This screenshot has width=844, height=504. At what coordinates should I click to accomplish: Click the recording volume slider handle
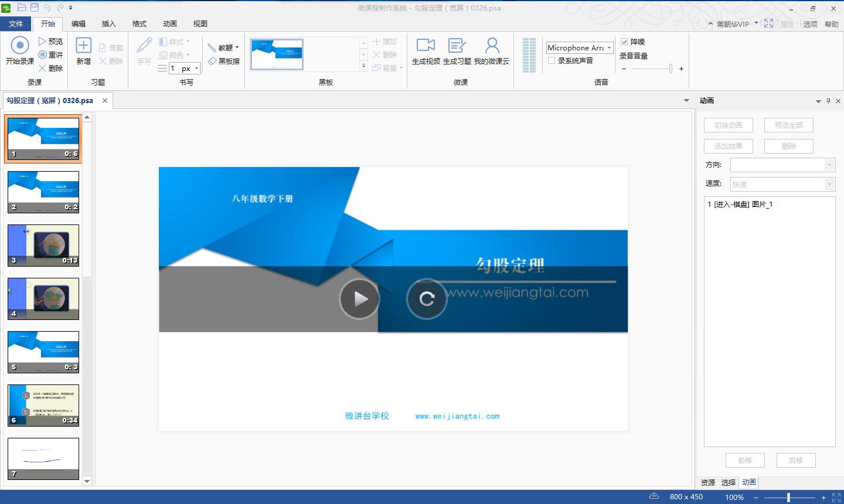click(671, 69)
